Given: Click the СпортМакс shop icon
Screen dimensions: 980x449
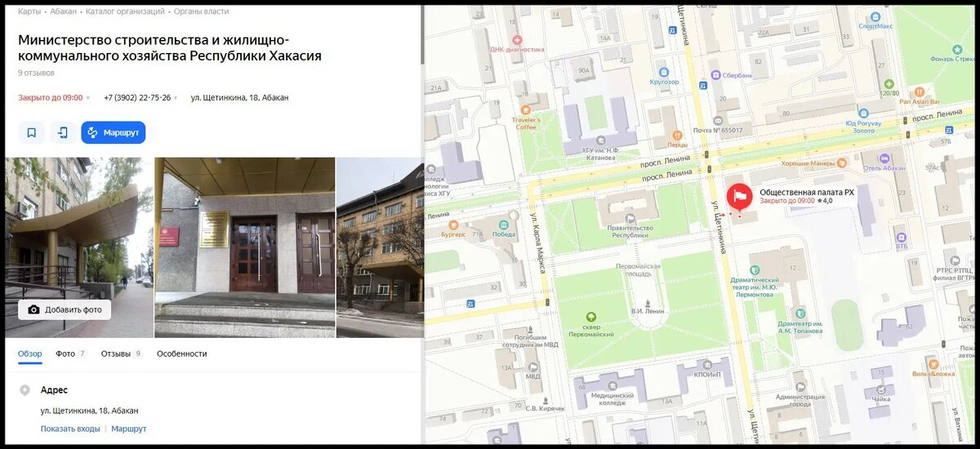Looking at the screenshot, I should (875, 16).
